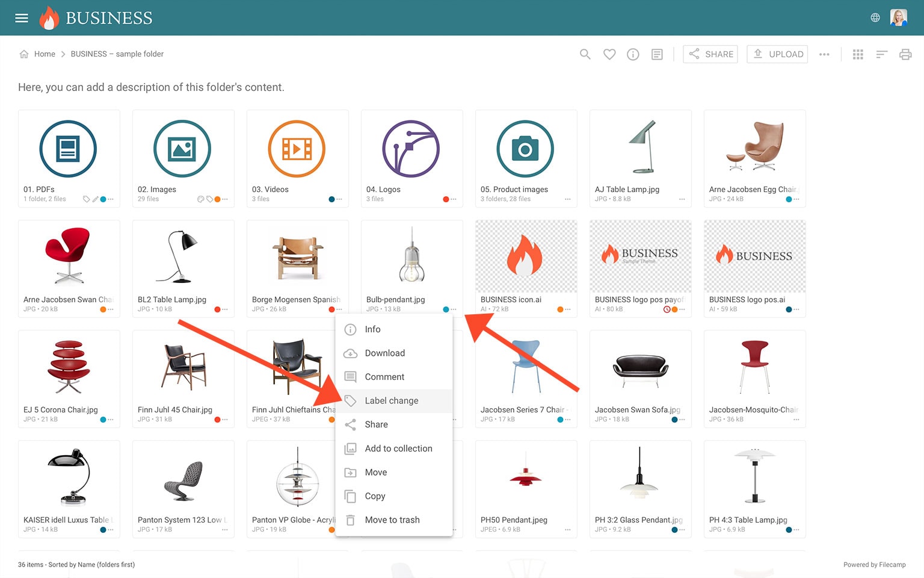Open more options for 03. Videos

coord(339,199)
